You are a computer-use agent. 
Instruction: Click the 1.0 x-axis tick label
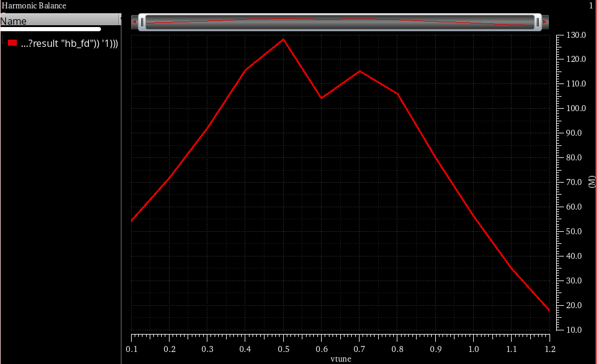(x=473, y=349)
